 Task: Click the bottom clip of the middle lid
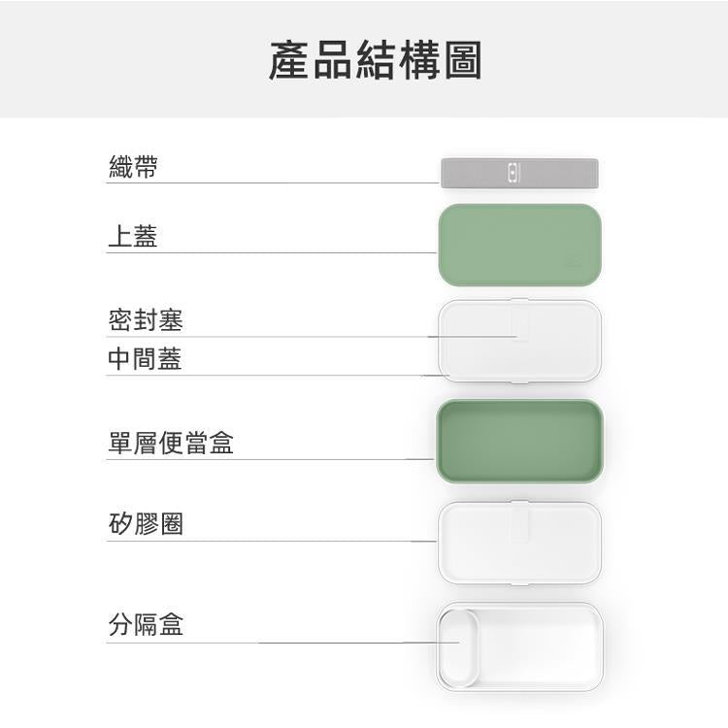click(519, 381)
